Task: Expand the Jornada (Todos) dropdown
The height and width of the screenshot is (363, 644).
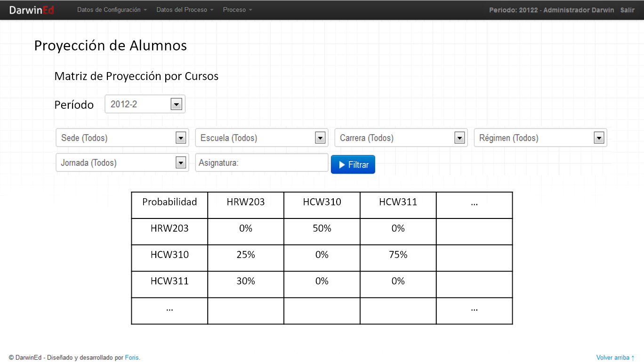Action: coord(122,162)
